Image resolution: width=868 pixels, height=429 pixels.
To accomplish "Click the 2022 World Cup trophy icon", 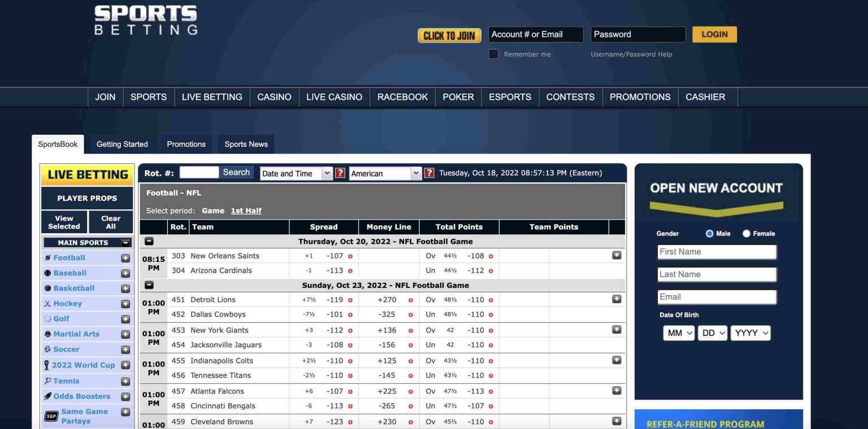I will point(46,365).
